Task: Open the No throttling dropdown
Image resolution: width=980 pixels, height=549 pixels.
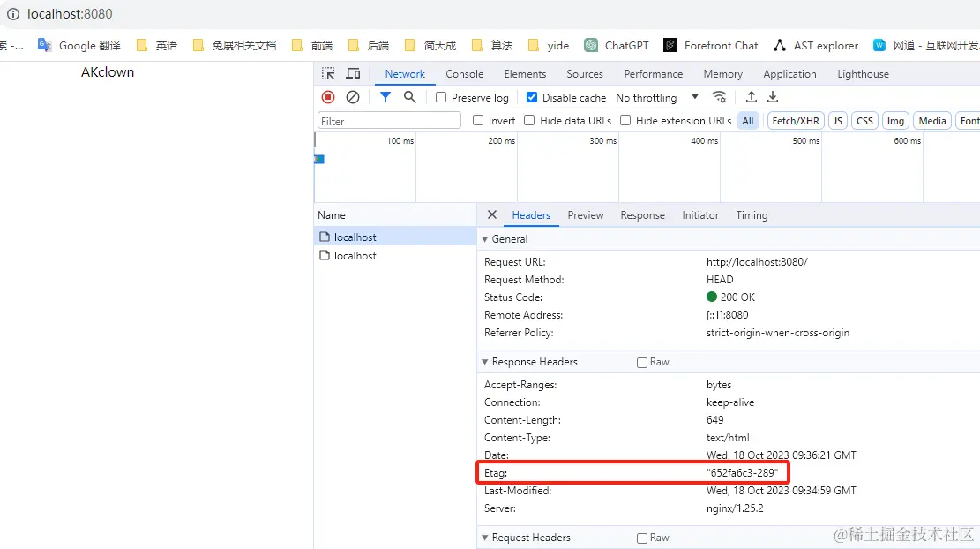Action: point(657,98)
